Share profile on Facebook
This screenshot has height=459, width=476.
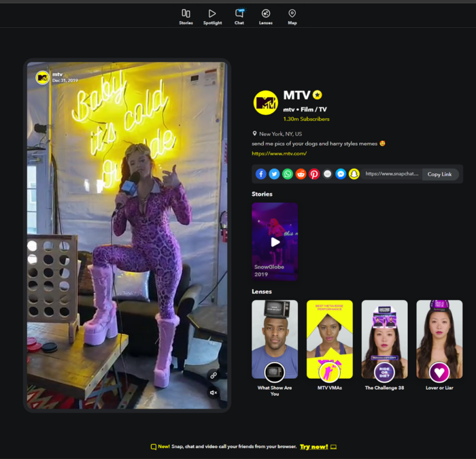click(x=260, y=174)
